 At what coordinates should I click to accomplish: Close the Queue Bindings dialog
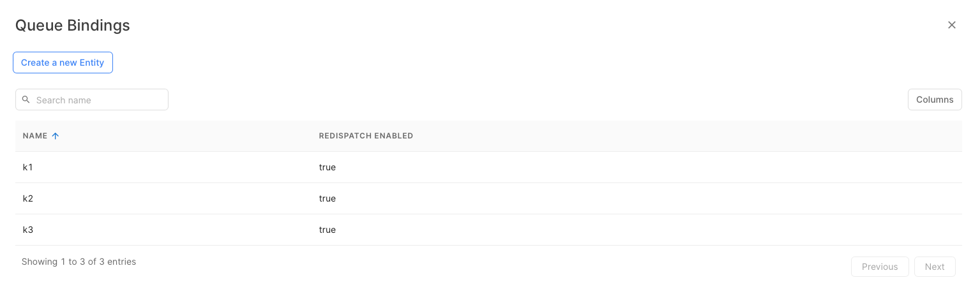pos(951,26)
